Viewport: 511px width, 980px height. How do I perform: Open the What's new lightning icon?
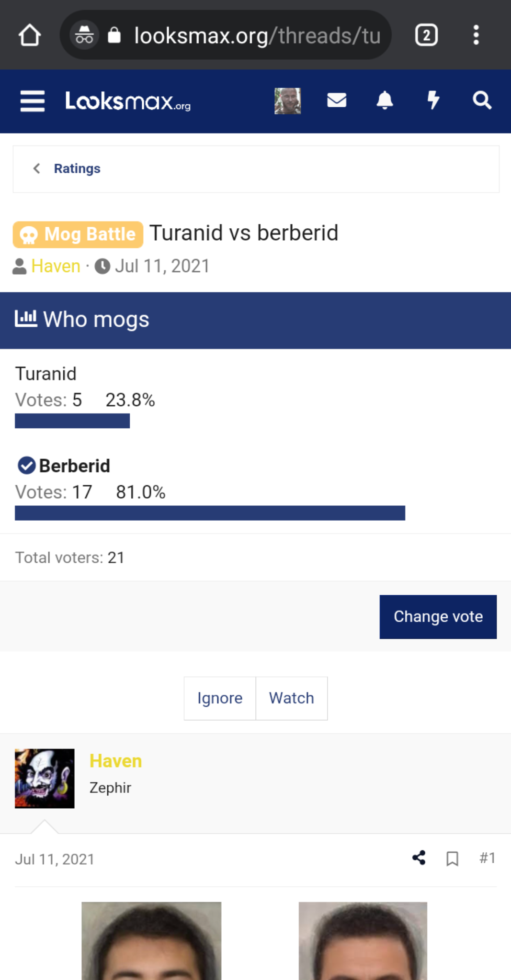coord(433,100)
